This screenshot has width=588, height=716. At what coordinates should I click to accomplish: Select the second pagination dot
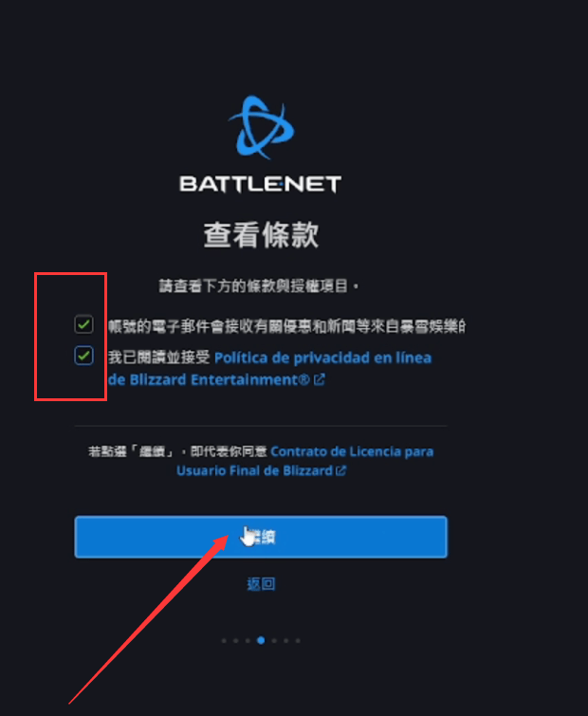pos(235,641)
